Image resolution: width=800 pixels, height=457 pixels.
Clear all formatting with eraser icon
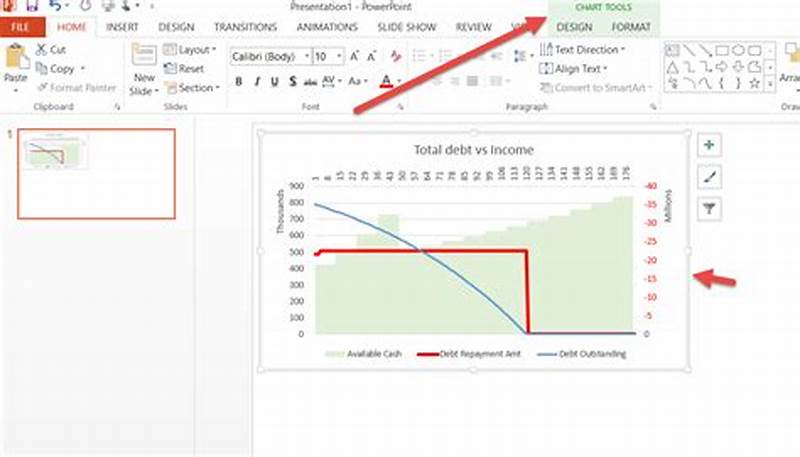pyautogui.click(x=395, y=56)
